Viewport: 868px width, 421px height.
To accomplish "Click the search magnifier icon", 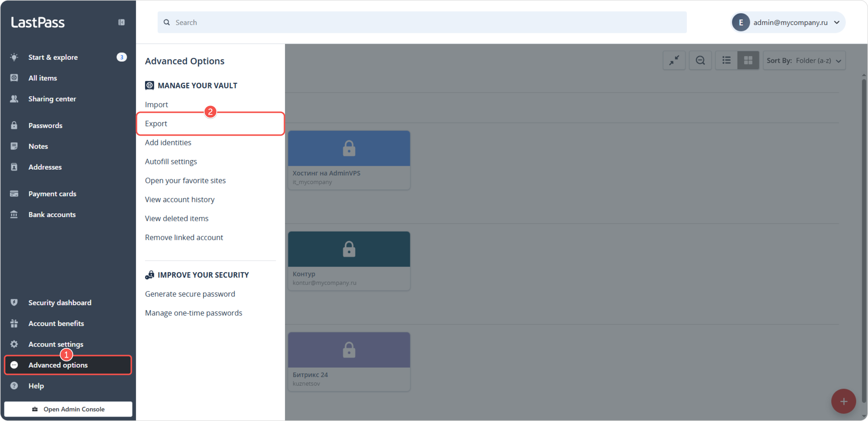I will coord(167,22).
